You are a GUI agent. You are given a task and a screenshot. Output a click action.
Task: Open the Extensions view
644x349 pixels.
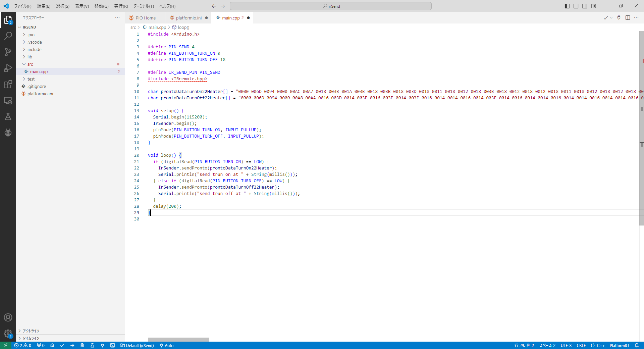click(x=8, y=84)
